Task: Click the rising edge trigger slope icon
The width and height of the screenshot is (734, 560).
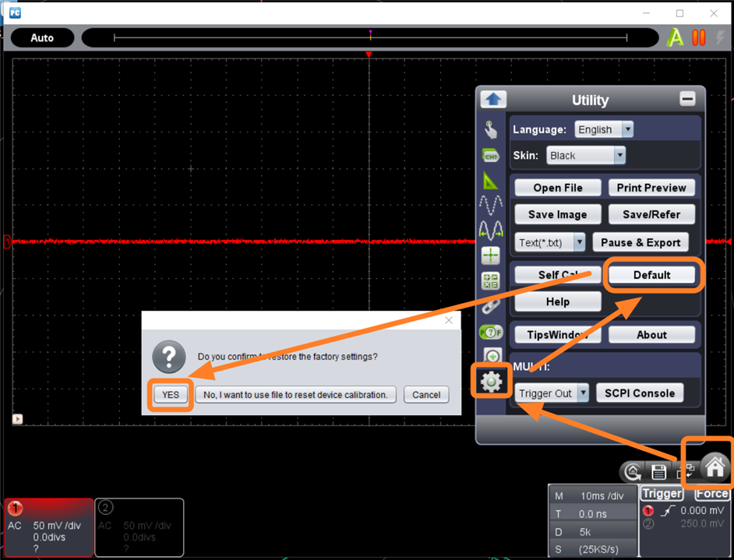Action: [x=668, y=511]
